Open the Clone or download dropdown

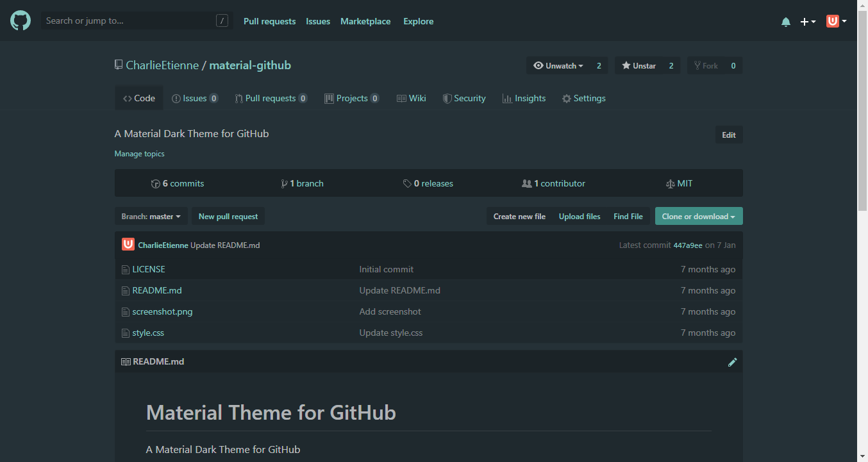698,216
